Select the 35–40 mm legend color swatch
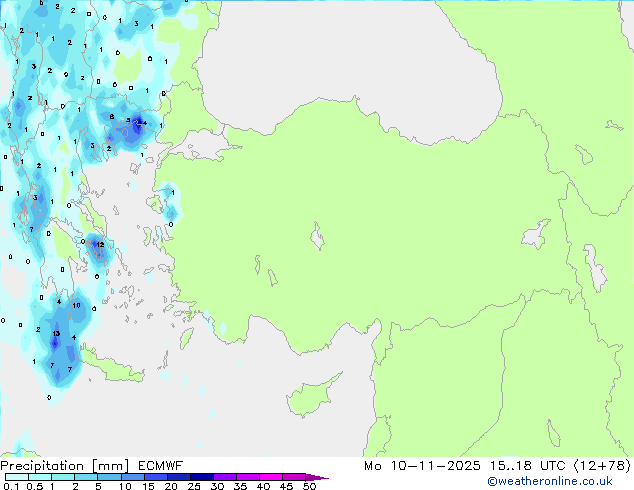 [x=248, y=477]
